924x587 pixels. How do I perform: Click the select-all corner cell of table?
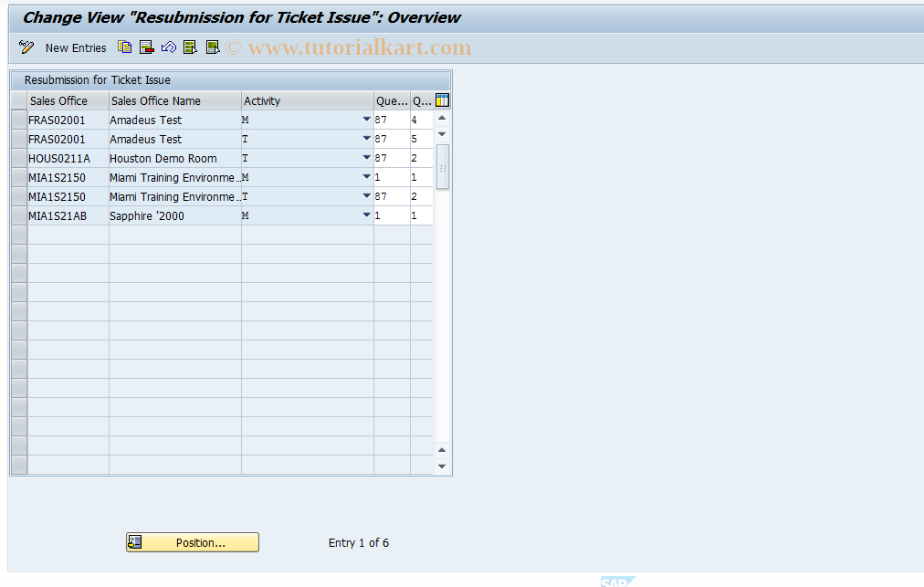pyautogui.click(x=19, y=100)
